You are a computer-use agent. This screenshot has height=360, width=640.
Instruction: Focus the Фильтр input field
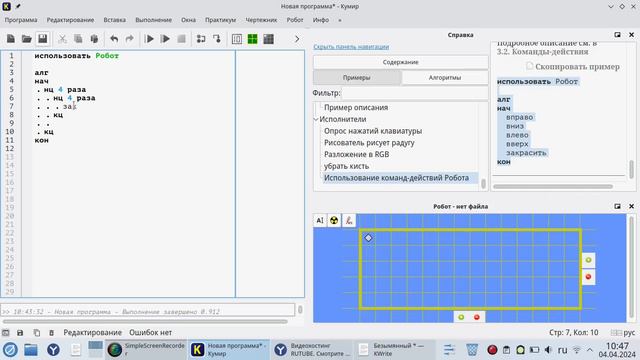[x=415, y=93]
